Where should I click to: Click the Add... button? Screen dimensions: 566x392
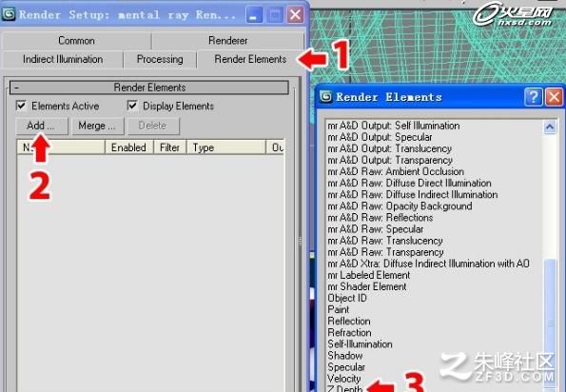(x=42, y=126)
